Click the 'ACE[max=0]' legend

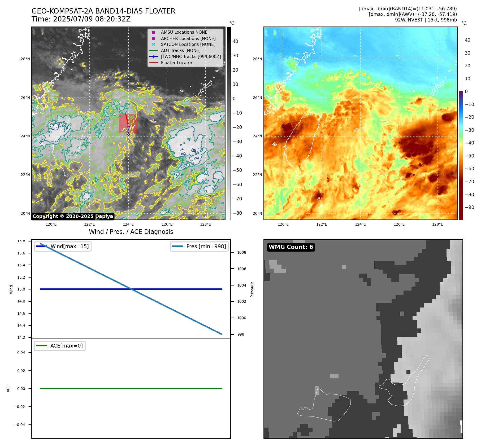(60, 346)
